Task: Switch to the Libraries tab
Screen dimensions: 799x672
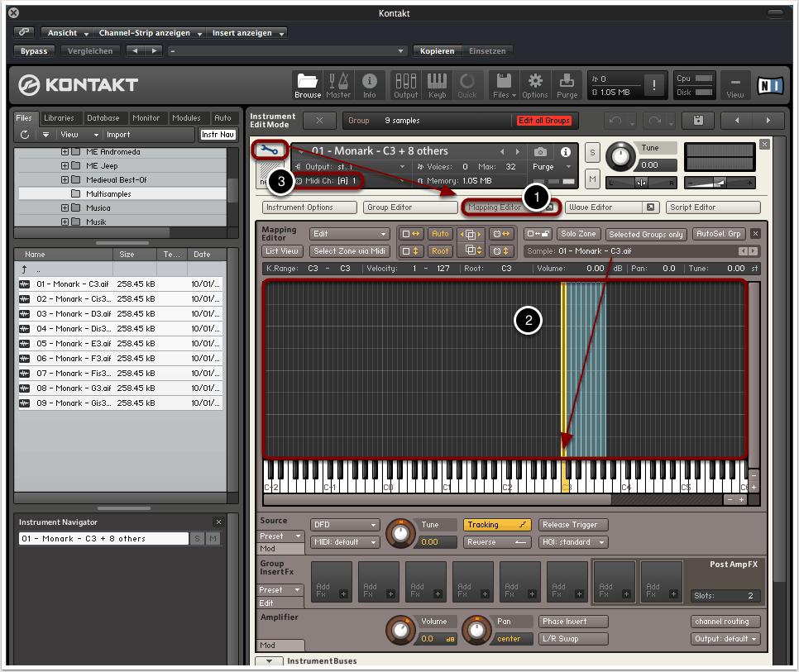Action: 60,118
